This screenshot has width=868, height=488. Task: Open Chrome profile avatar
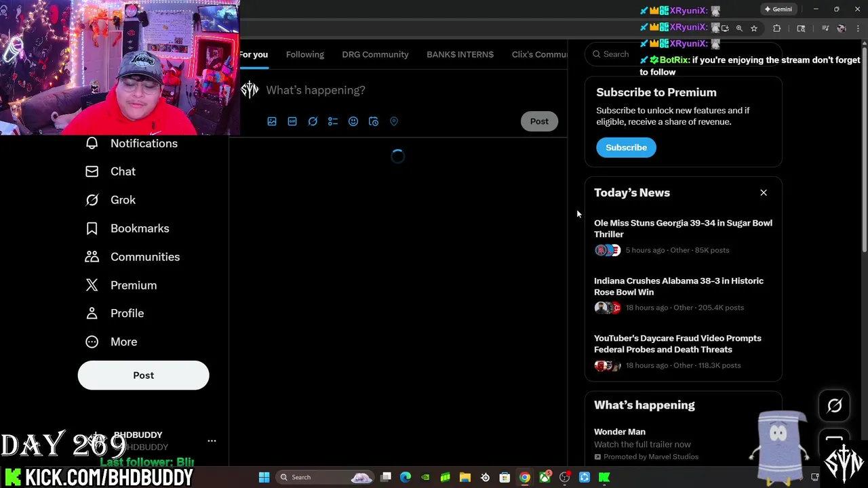pos(842,28)
